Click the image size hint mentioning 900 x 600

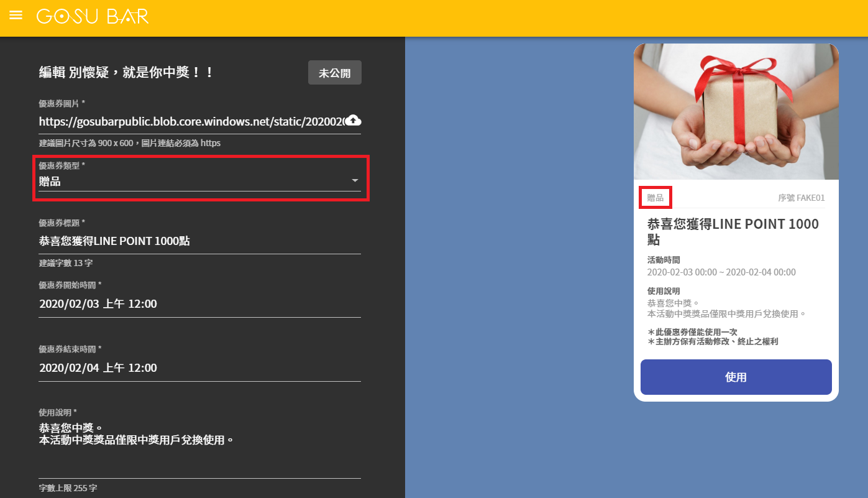(130, 143)
